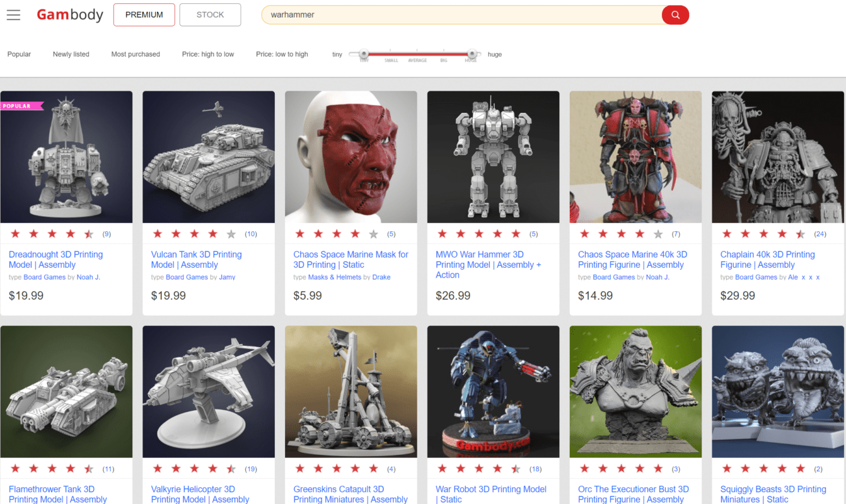Sort by Price: low to high
The height and width of the screenshot is (504, 846).
point(282,54)
